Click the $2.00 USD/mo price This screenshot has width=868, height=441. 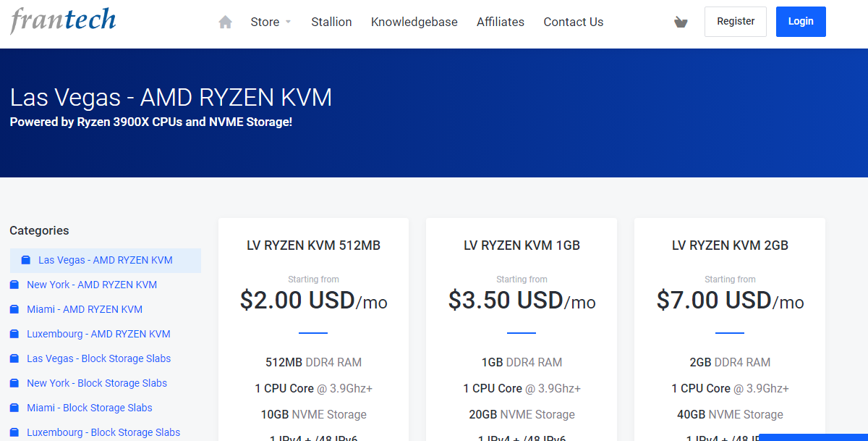click(313, 300)
